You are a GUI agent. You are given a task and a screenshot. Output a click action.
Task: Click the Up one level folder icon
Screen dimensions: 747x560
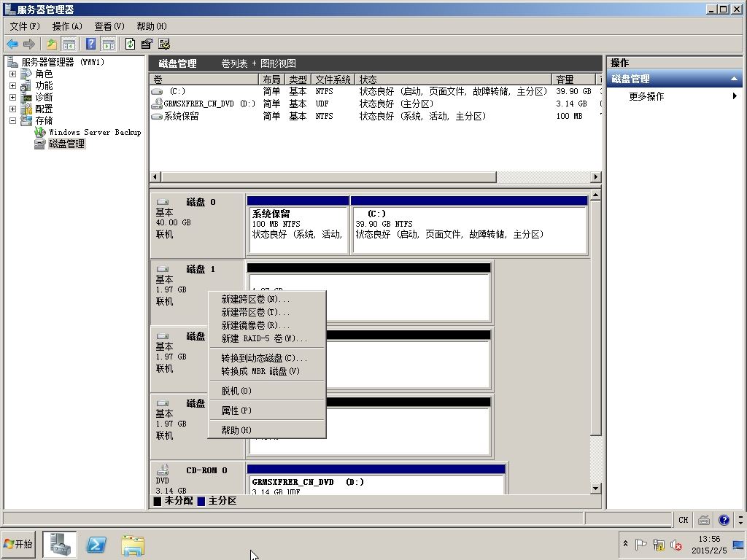pyautogui.click(x=52, y=44)
